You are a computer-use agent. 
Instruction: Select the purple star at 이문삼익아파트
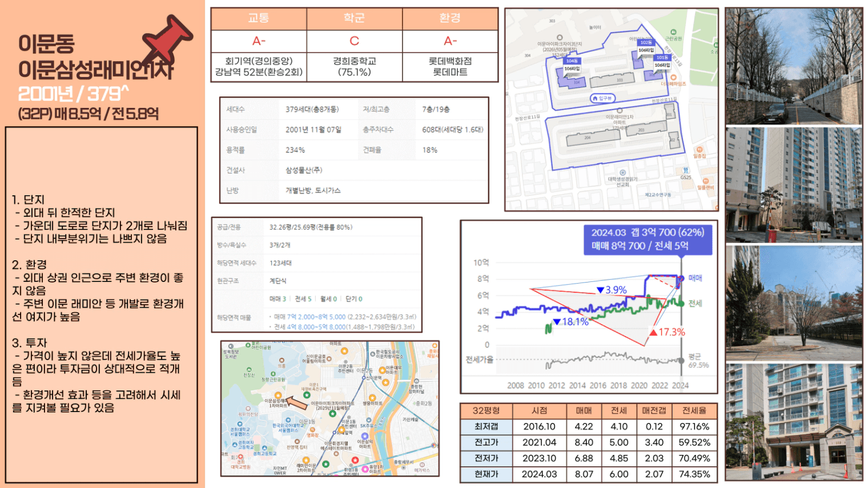point(365,436)
